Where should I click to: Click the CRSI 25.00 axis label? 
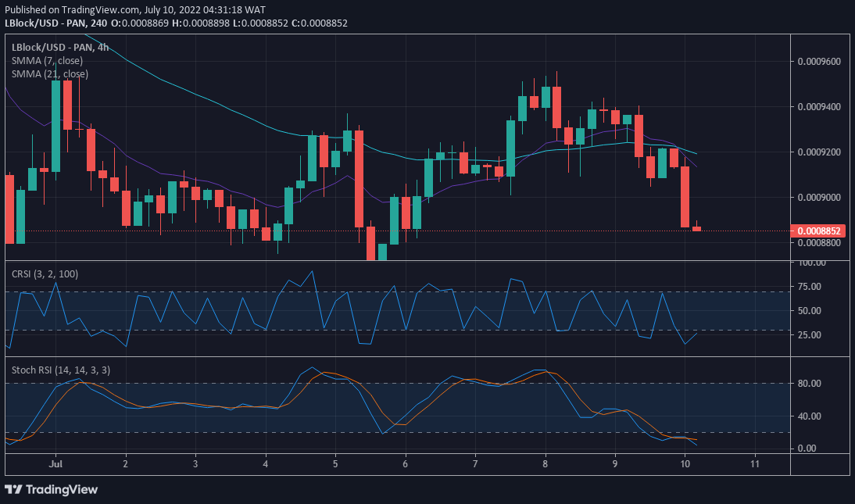[809, 335]
